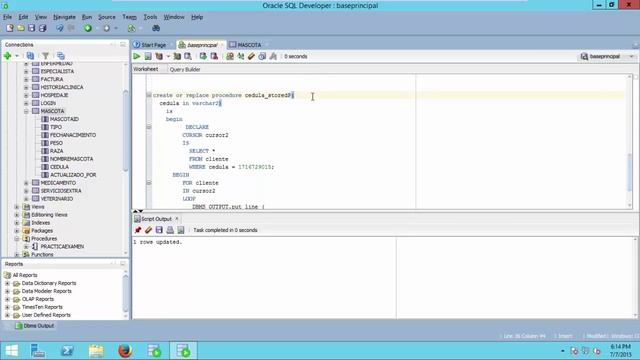Screen dimensions: 640x360
Task: Select the Worksheet tab
Action: 146,69
